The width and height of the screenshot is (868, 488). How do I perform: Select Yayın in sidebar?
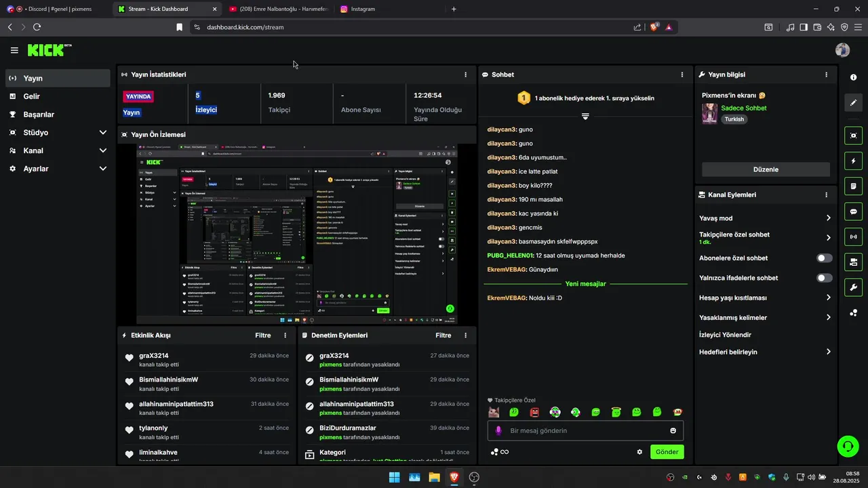(x=58, y=78)
